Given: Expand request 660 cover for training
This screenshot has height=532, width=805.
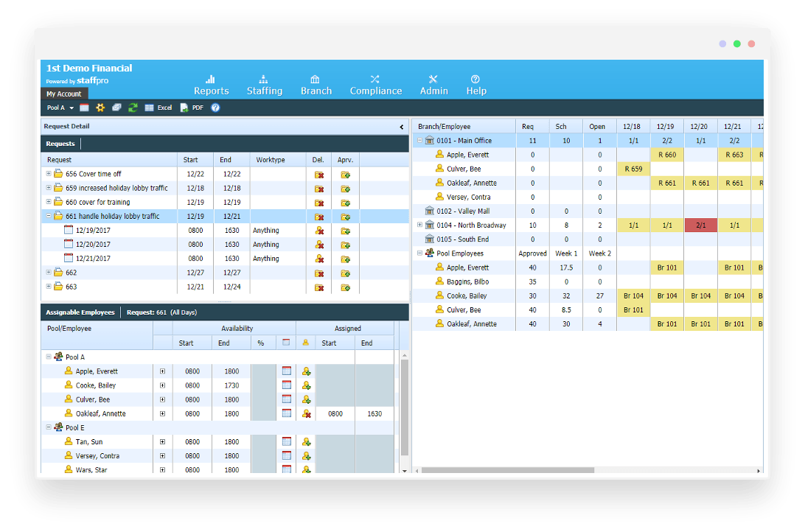Looking at the screenshot, I should pos(49,202).
